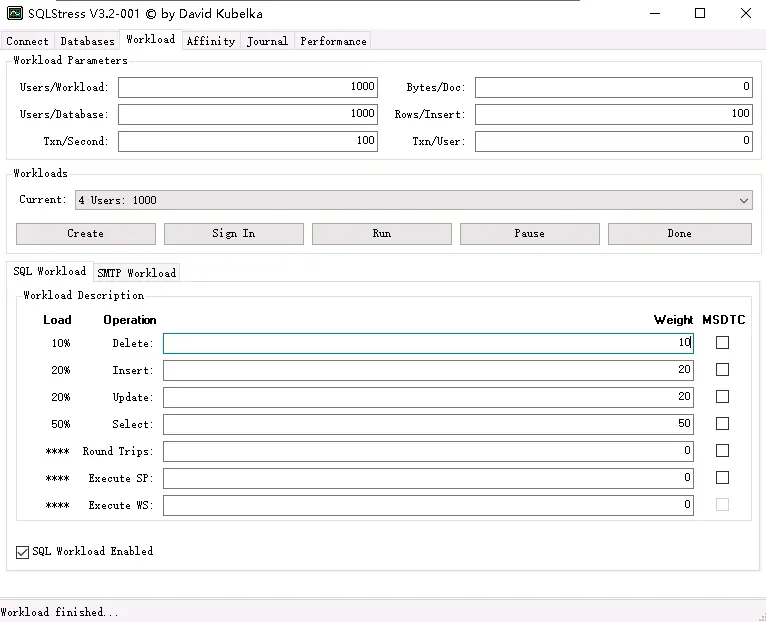Switch to the SMTP Workload sub-tab
Viewport: 766px width, 622px height.
tap(136, 273)
